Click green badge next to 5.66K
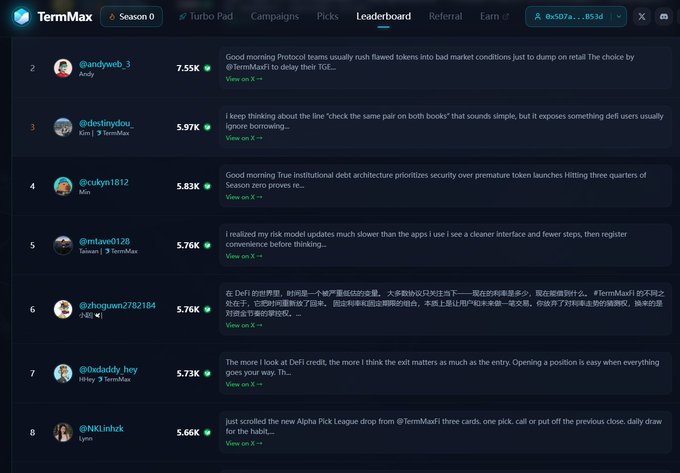The image size is (680, 473). (207, 432)
